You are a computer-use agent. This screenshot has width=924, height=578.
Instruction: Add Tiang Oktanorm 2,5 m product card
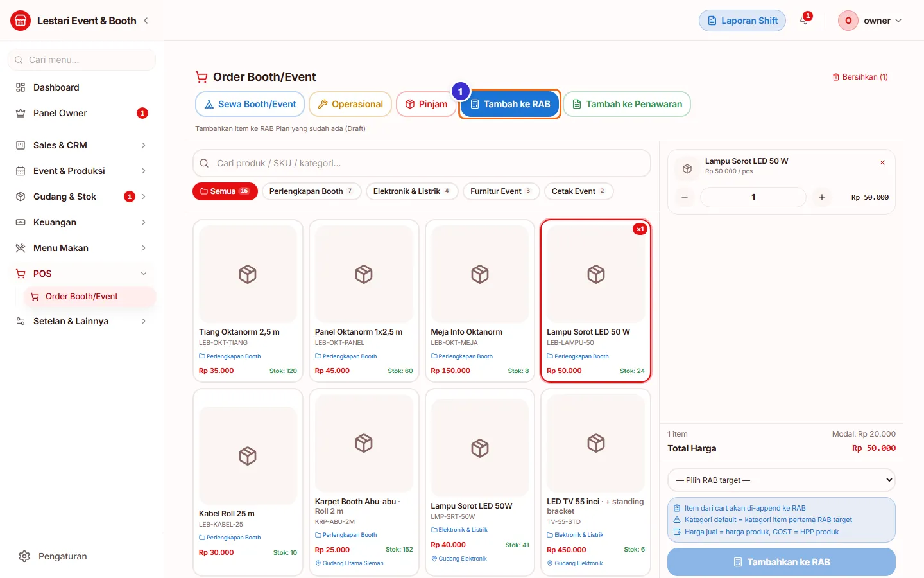[x=248, y=301]
